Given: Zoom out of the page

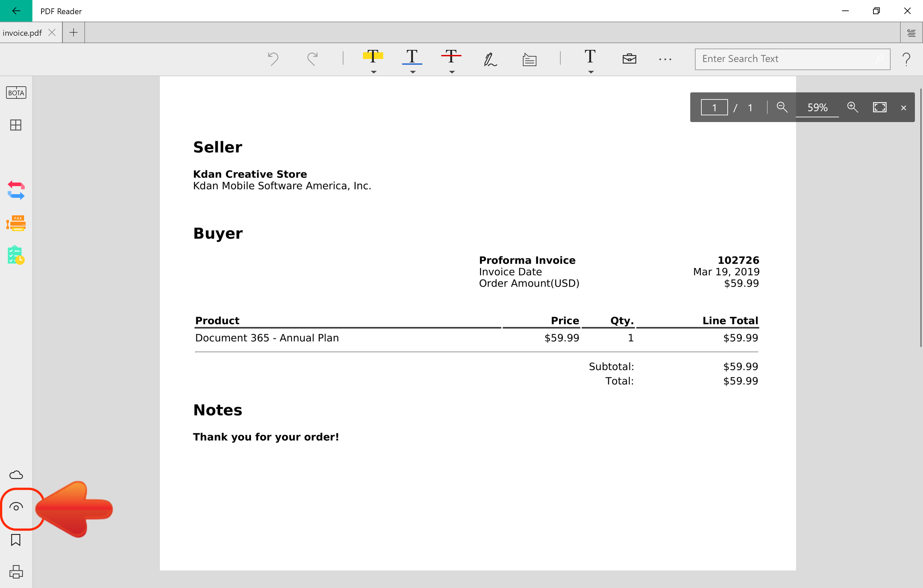Looking at the screenshot, I should point(782,107).
